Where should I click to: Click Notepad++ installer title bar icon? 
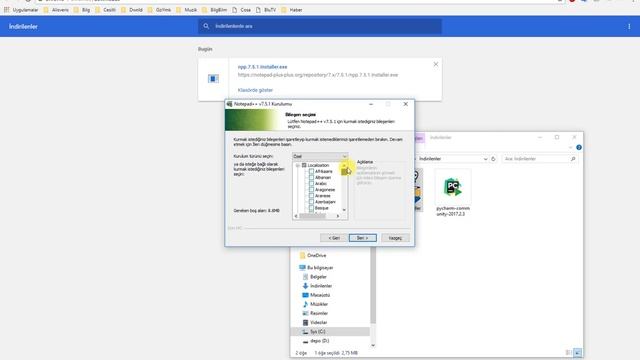tap(229, 104)
